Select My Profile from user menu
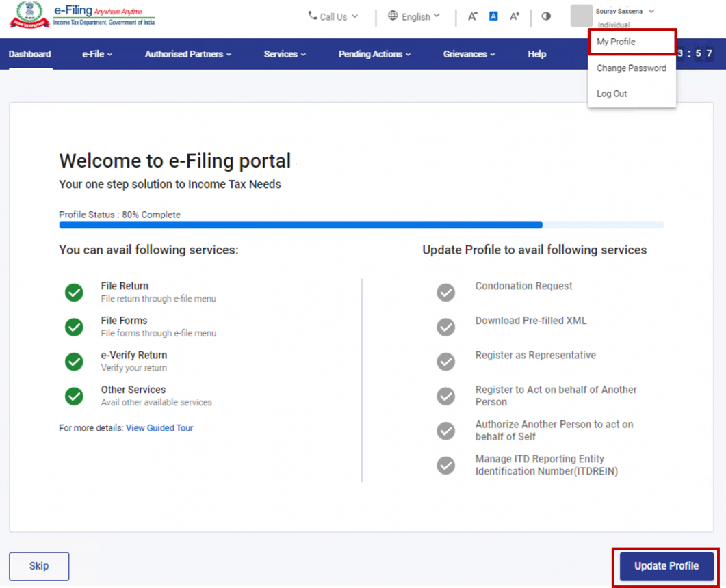This screenshot has height=588, width=726. (x=617, y=42)
